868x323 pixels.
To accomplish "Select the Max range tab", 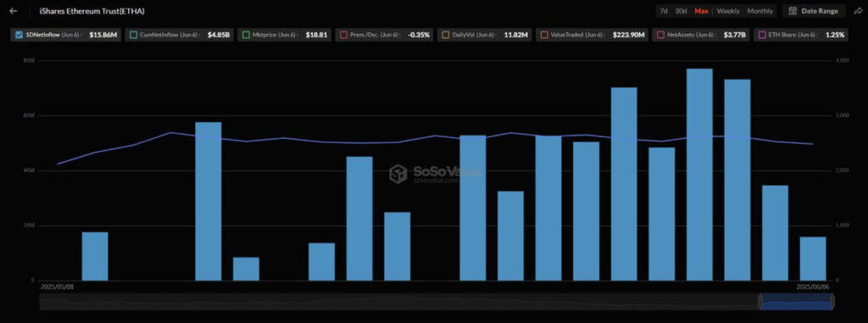I will 701,11.
